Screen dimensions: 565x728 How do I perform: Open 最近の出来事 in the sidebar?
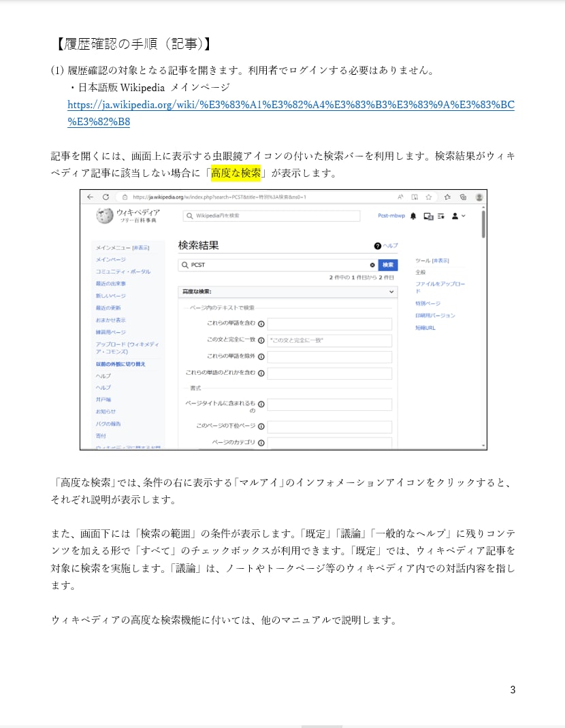point(110,284)
